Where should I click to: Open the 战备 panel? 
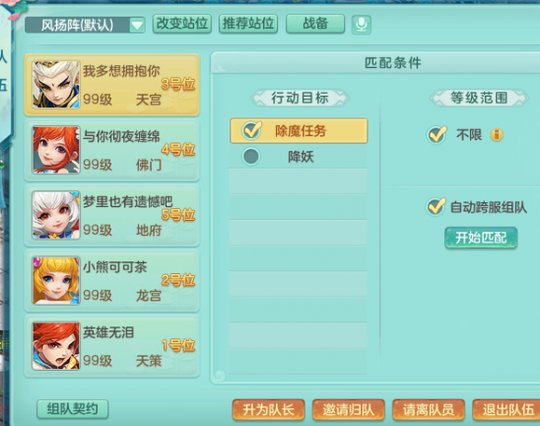pyautogui.click(x=315, y=24)
